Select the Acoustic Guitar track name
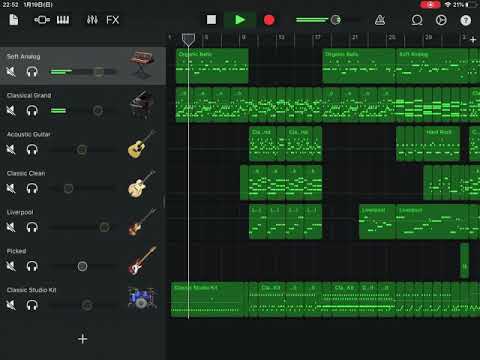The height and width of the screenshot is (360, 480). coord(29,134)
